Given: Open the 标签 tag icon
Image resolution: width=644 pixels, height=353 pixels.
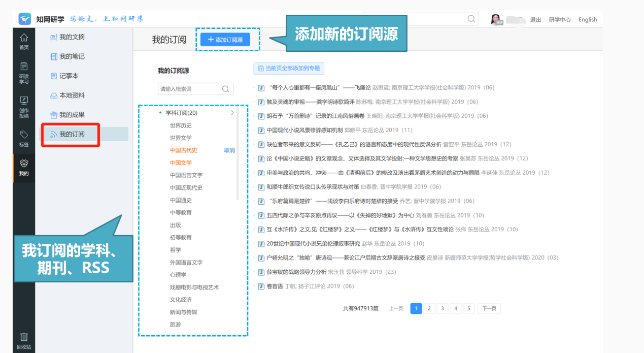Looking at the screenshot, I should (x=24, y=138).
